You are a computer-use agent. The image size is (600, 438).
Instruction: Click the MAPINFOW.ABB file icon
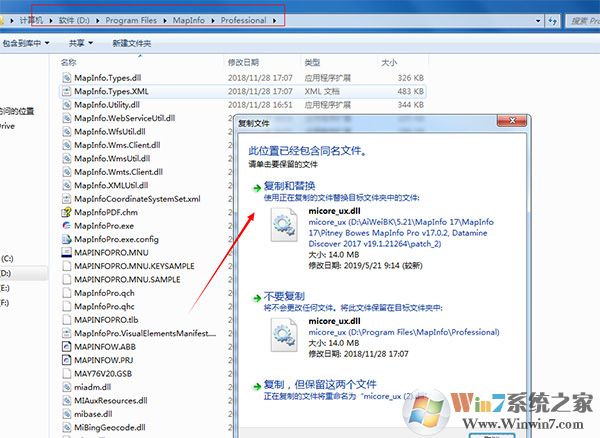coord(67,347)
